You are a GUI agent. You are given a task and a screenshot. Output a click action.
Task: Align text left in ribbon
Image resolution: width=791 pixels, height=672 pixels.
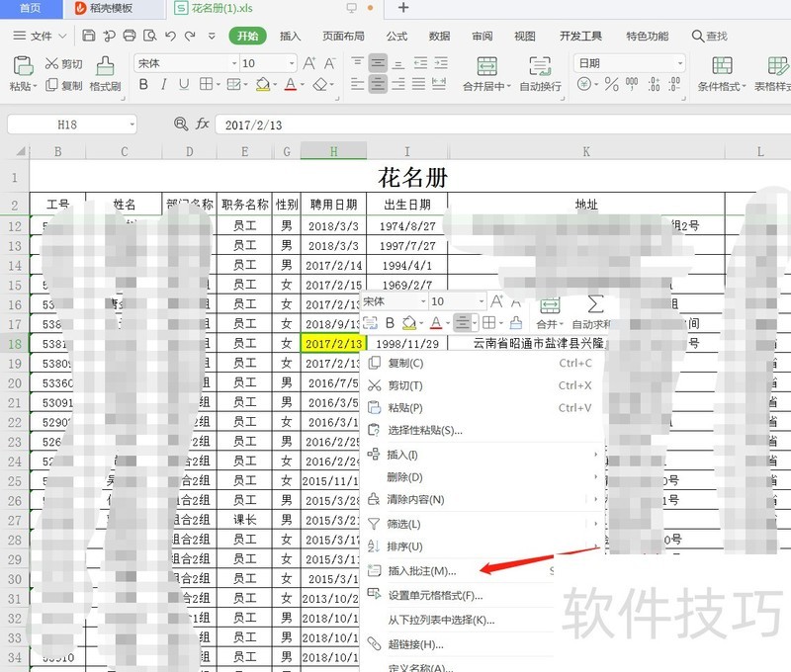pos(357,84)
